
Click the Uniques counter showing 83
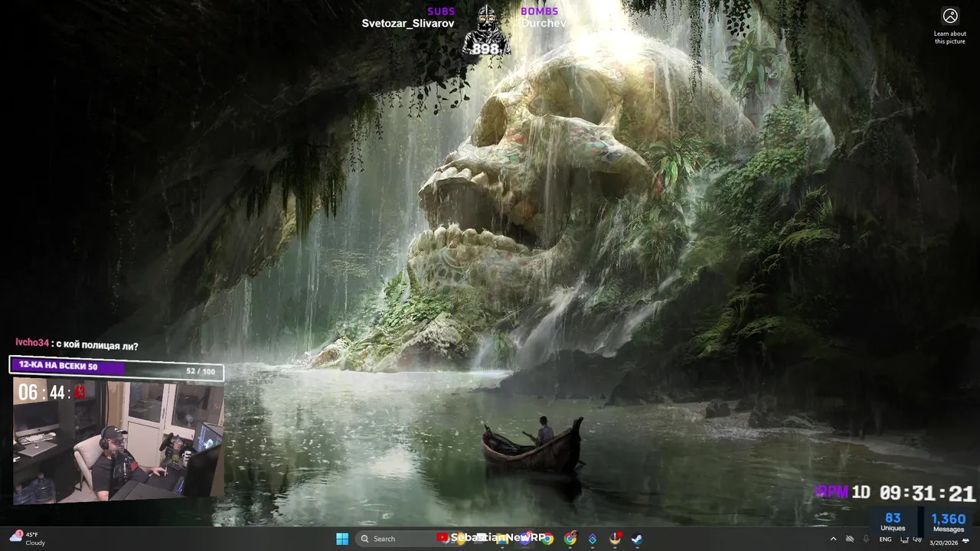893,521
